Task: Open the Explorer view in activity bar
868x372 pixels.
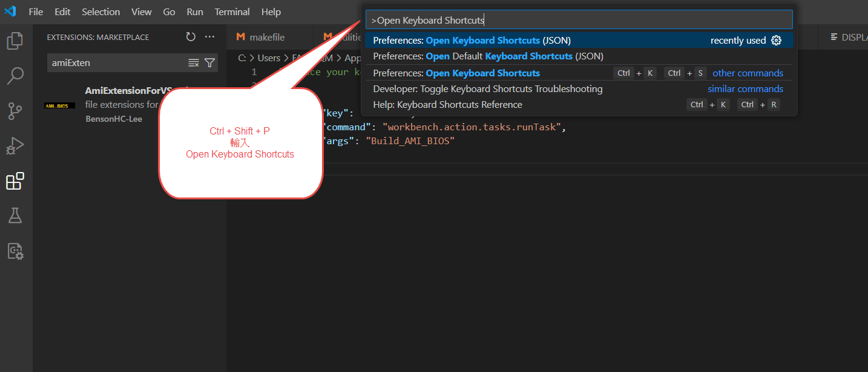Action: tap(15, 41)
